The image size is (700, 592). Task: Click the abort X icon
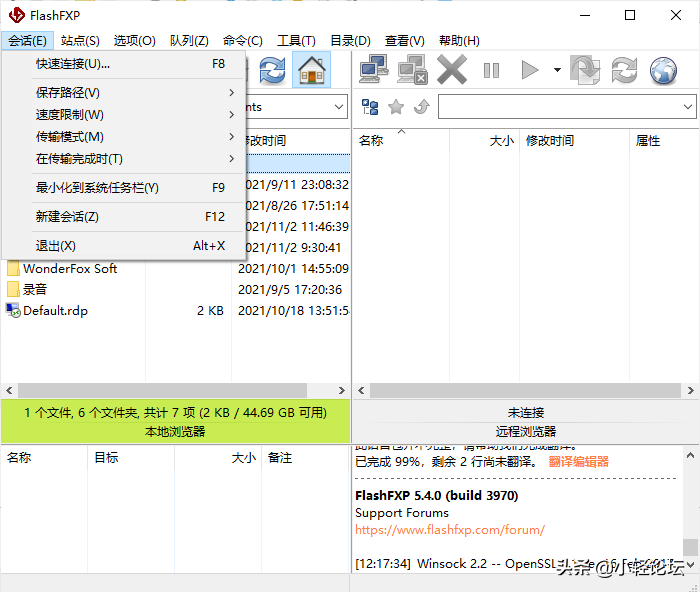pyautogui.click(x=452, y=69)
